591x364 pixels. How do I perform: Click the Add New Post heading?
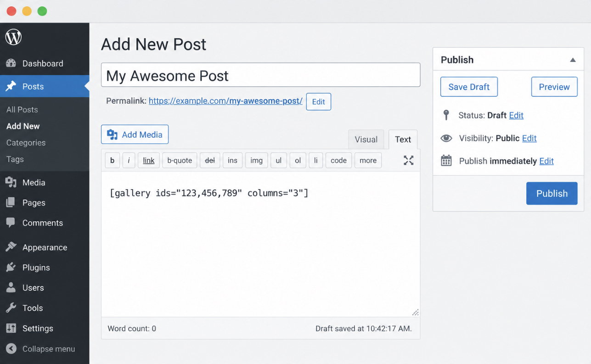153,45
